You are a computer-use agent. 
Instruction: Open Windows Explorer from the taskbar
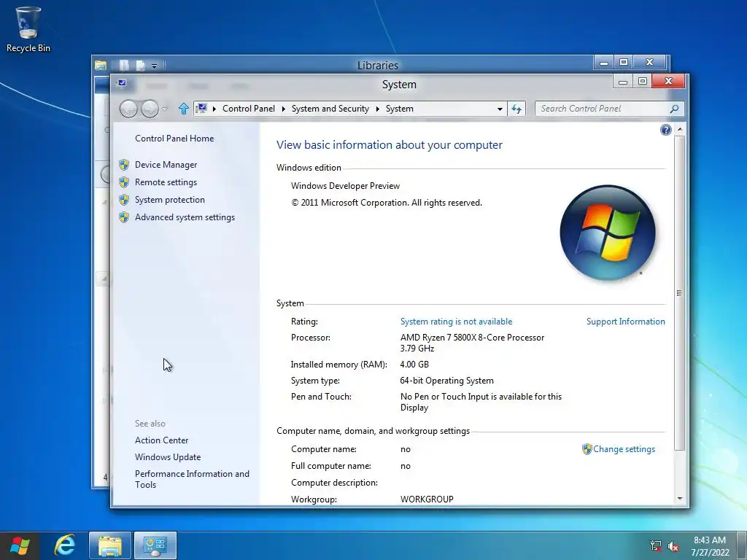109,545
